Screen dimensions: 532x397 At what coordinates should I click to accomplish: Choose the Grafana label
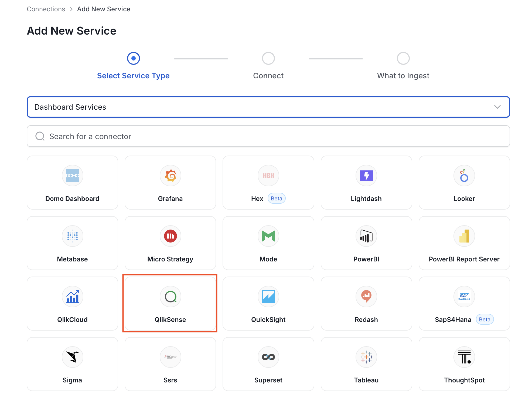click(x=170, y=198)
